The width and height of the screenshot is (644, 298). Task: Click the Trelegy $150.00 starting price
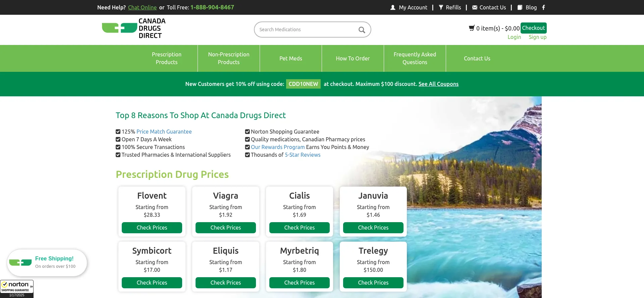[x=373, y=270]
